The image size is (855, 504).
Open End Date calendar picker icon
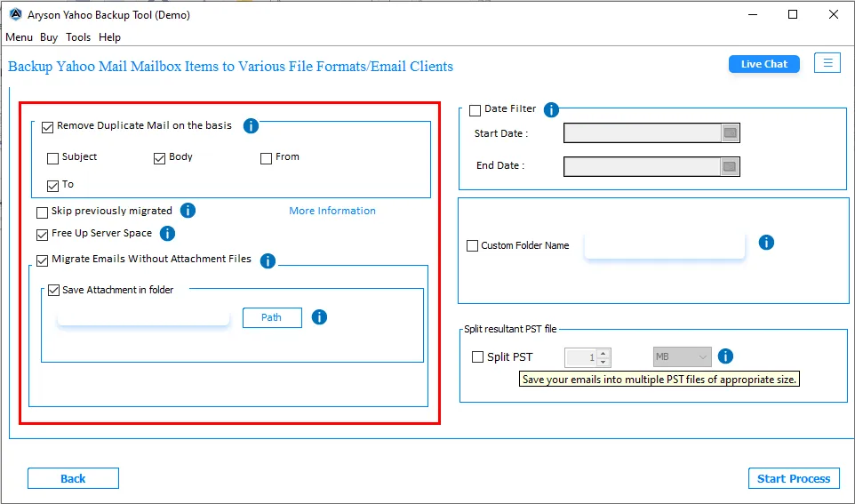point(731,166)
